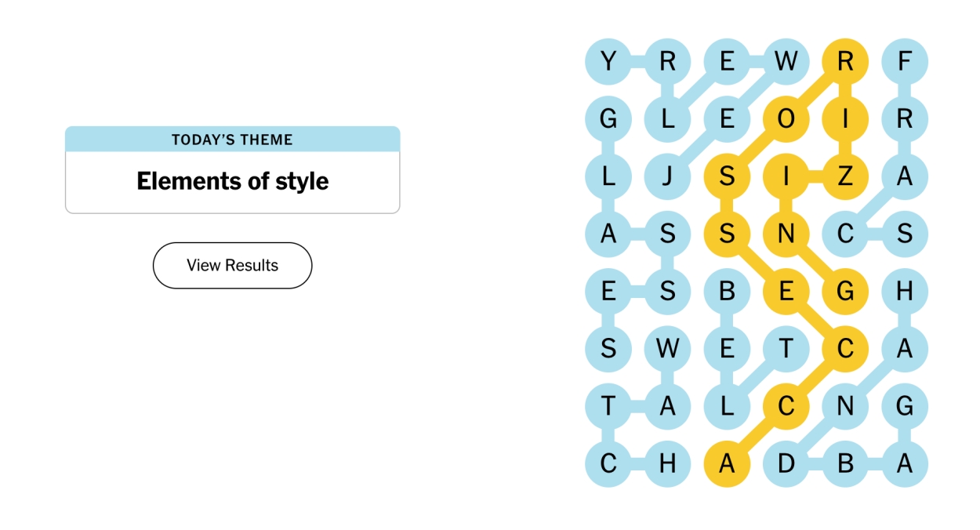Select the blue J letter circle
Viewport: 980px width, 530px height.
(666, 176)
